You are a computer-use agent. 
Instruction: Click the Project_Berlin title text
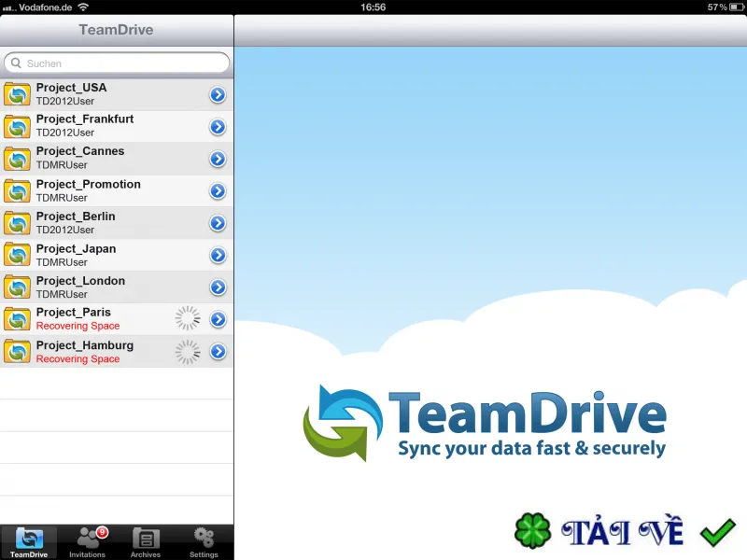(x=76, y=217)
